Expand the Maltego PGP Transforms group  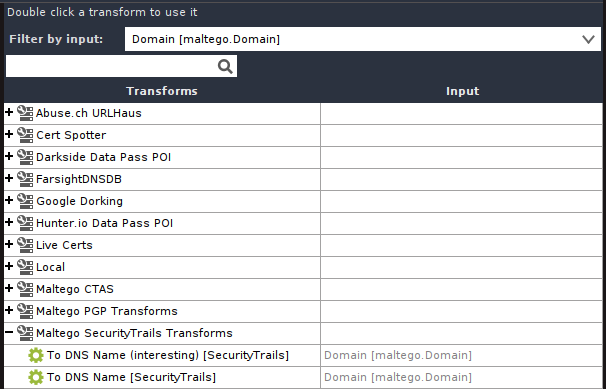pos(9,311)
